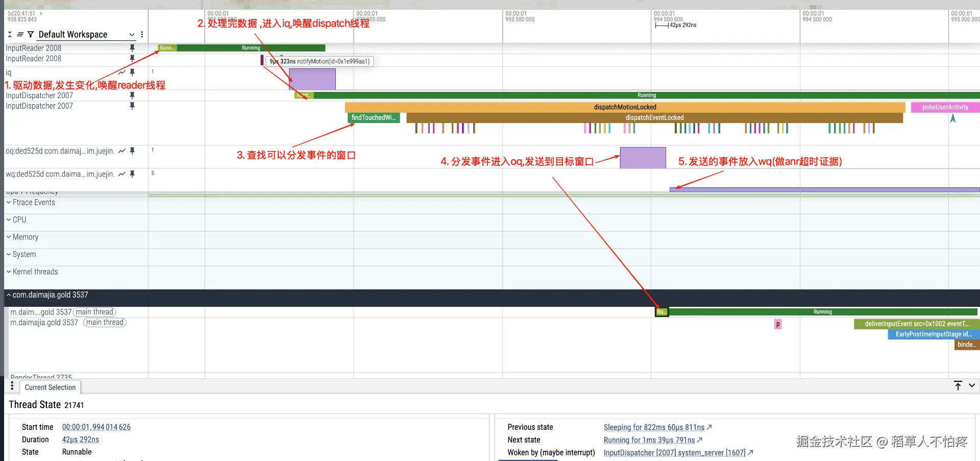Click the 'Thread State' details heading
Screen dimensions: 980x461
35,405
